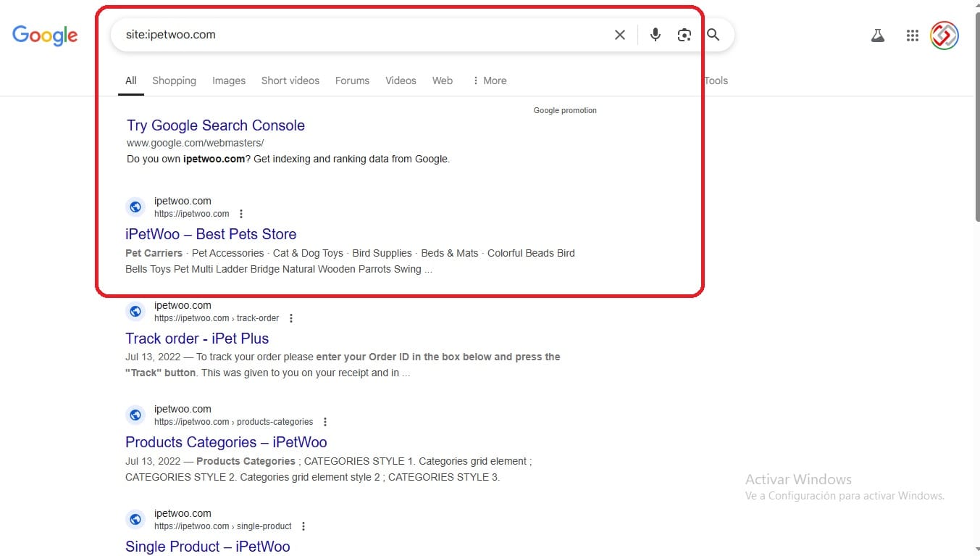Open three-dot menu beside track-order URL

[291, 318]
